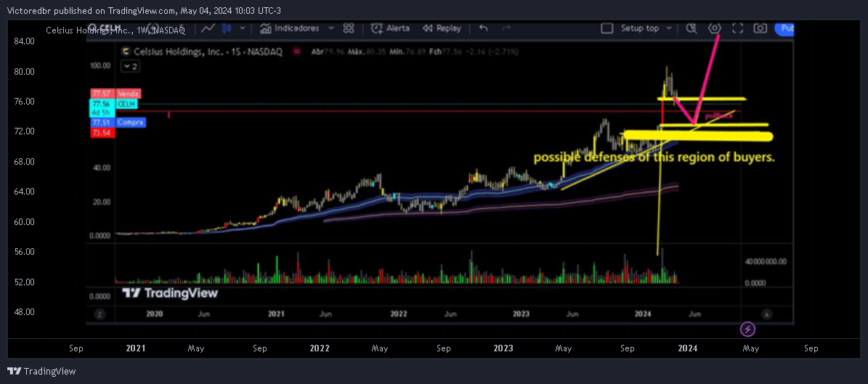Enter fullscreen mode icon
The width and height of the screenshot is (868, 384).
pos(737,28)
